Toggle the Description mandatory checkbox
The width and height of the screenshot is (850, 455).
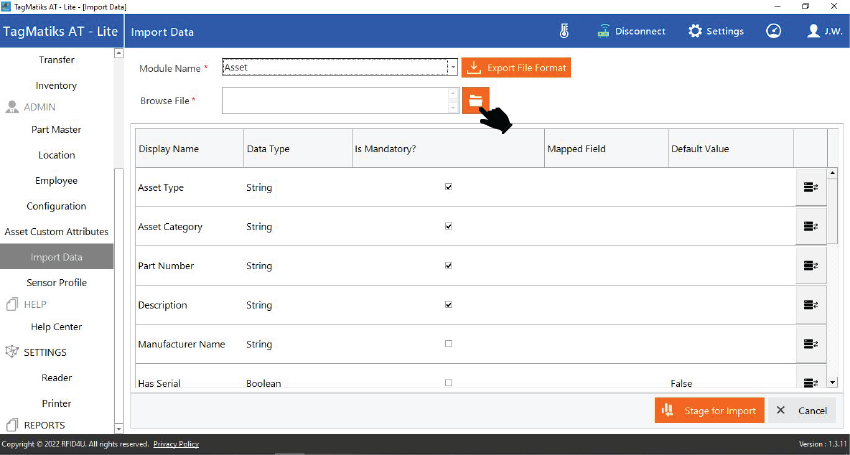448,305
